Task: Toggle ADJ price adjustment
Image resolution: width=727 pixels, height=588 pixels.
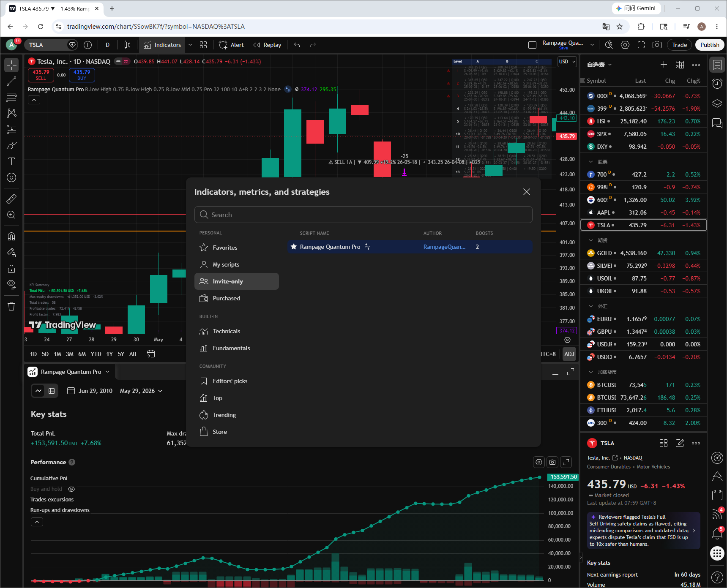Action: click(x=569, y=354)
